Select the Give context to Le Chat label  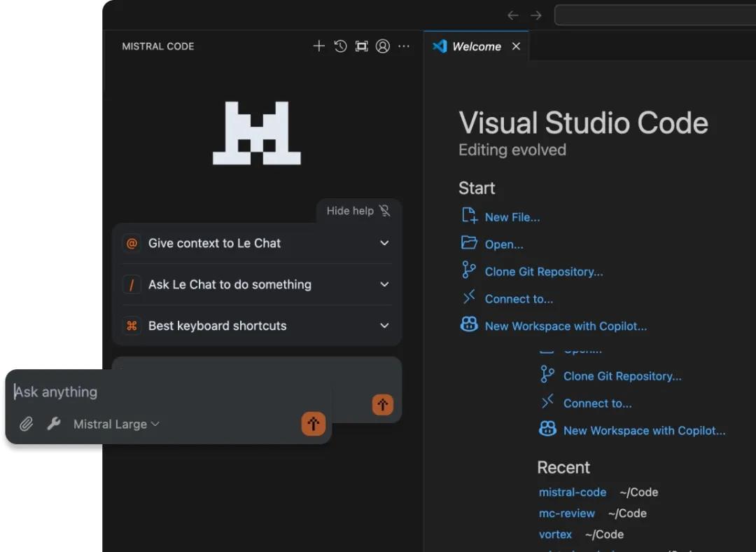215,243
